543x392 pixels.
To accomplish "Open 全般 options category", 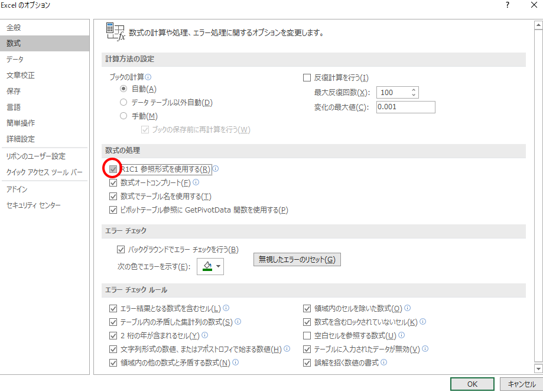I will pyautogui.click(x=45, y=27).
